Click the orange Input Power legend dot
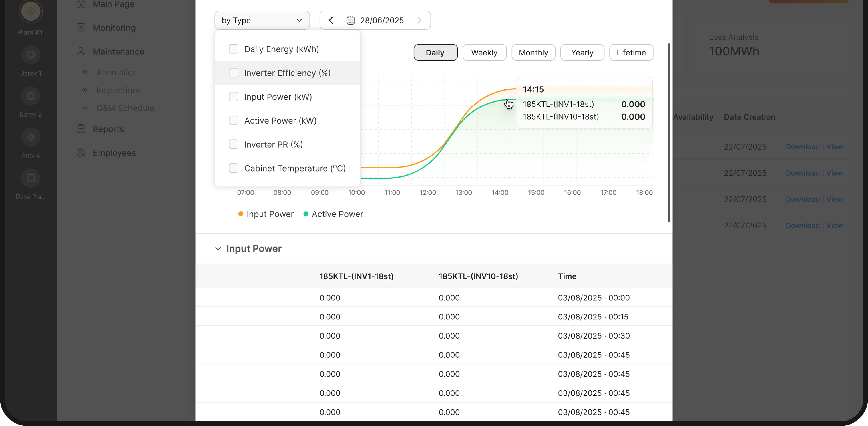The height and width of the screenshot is (426, 868). [x=241, y=214]
